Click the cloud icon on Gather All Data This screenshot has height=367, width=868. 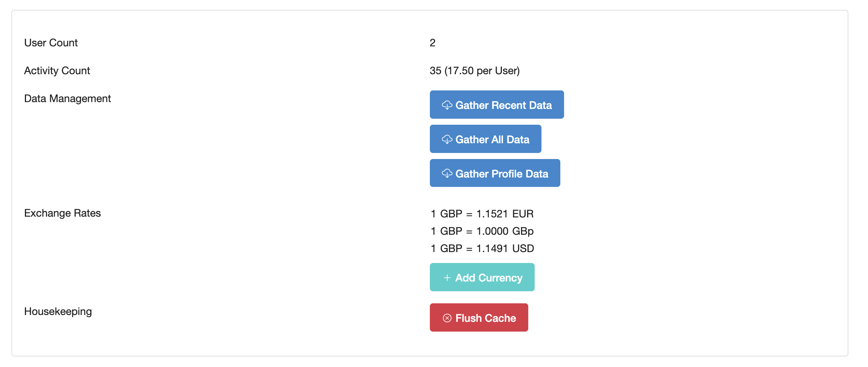pyautogui.click(x=447, y=139)
